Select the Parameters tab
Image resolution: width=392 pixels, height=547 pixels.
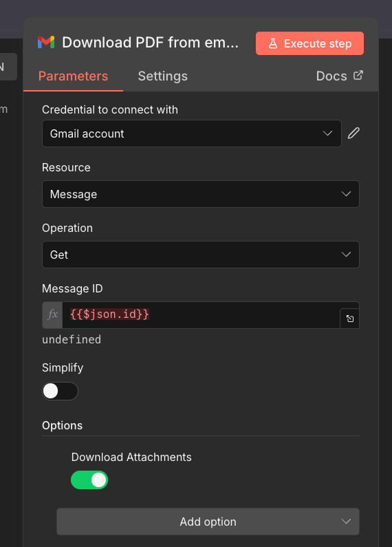tap(73, 76)
